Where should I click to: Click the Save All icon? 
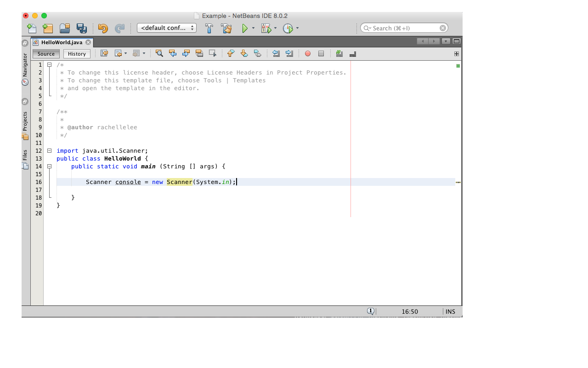[82, 28]
